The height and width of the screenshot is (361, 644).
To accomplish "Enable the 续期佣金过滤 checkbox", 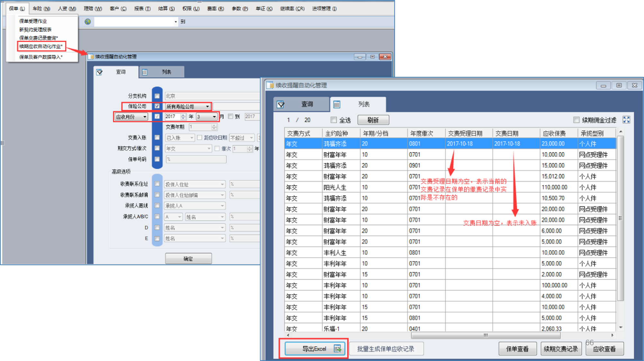I will click(x=576, y=120).
